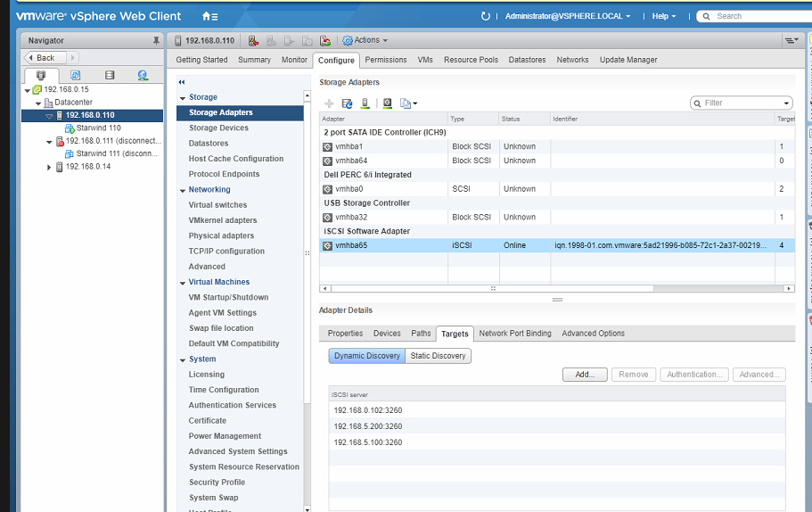The height and width of the screenshot is (512, 812).
Task: Open the Help dropdown
Action: [664, 16]
